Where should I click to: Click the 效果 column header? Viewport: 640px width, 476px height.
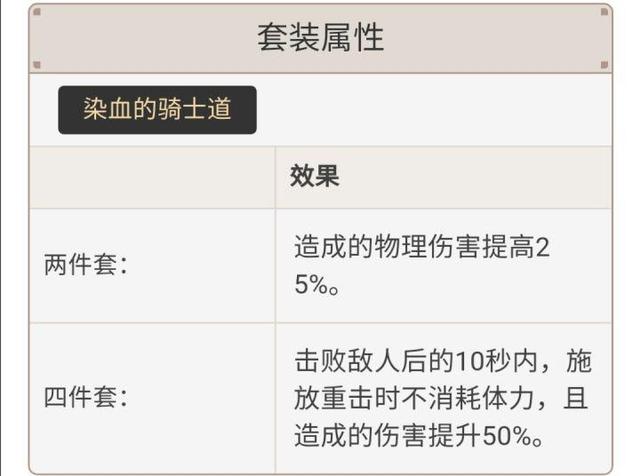315,177
